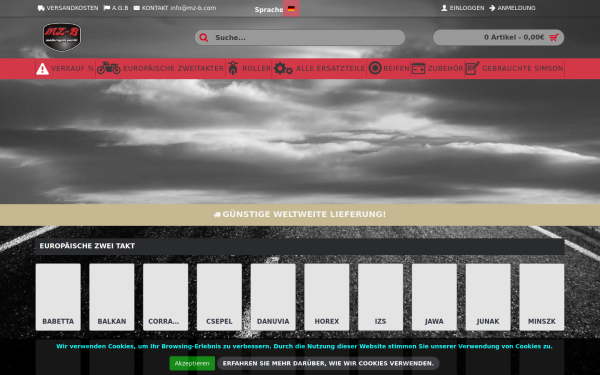Click the truck icon beside Versandkosten
This screenshot has width=600, height=375.
41,8
